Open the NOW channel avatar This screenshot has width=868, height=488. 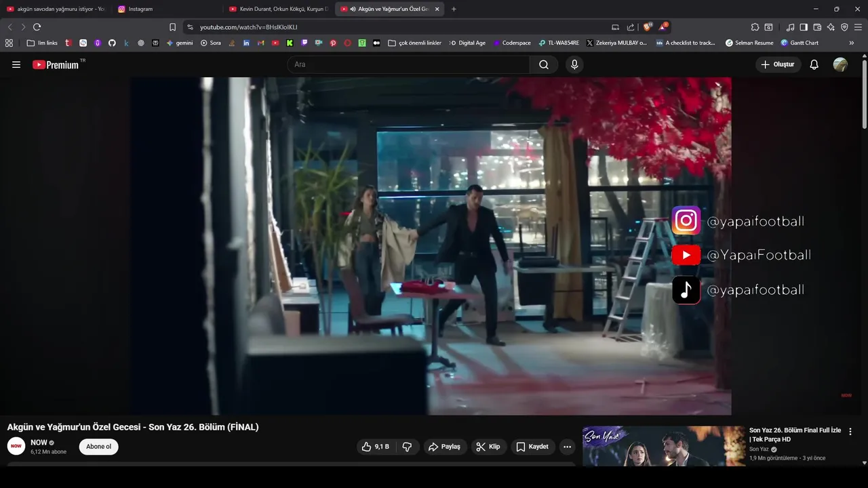(x=16, y=446)
